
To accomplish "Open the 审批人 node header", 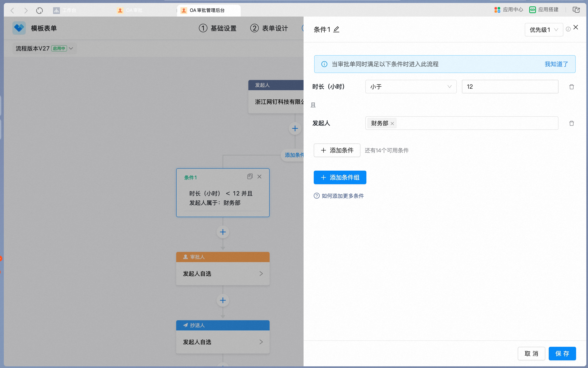I will pos(223,257).
